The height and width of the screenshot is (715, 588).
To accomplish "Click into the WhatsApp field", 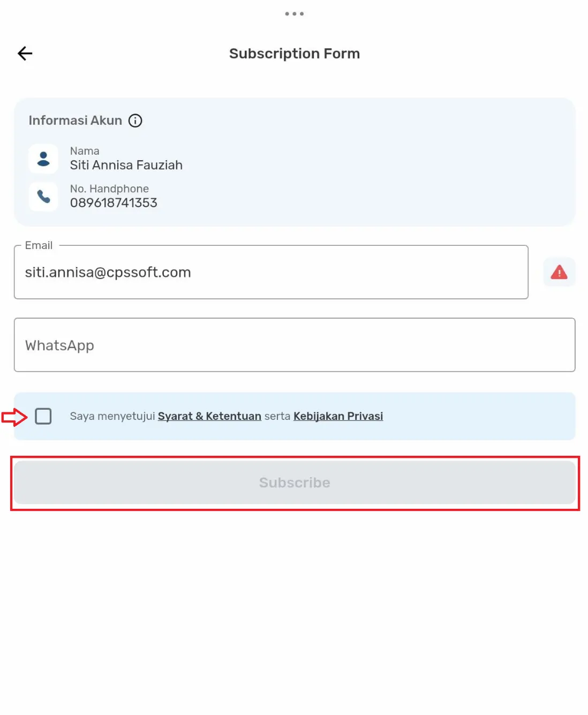I will point(295,345).
